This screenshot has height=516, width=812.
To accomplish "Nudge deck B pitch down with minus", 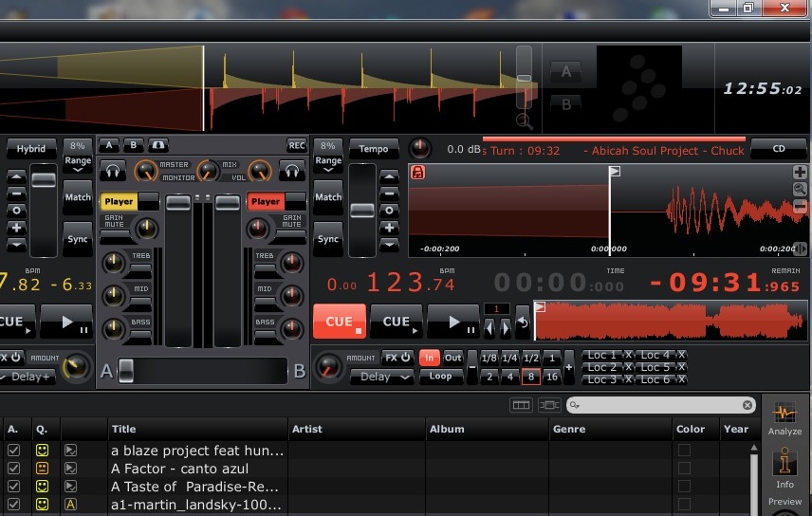I will click(x=389, y=193).
